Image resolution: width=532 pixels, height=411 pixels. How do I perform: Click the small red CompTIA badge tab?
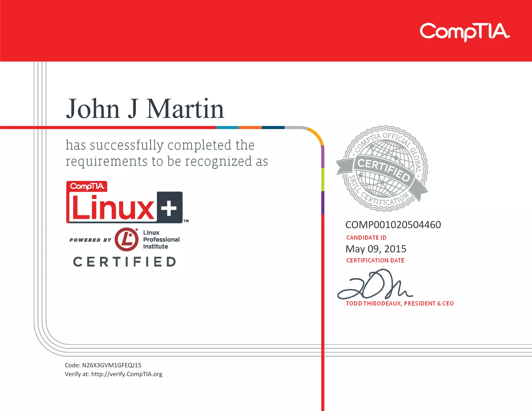[x=87, y=186]
